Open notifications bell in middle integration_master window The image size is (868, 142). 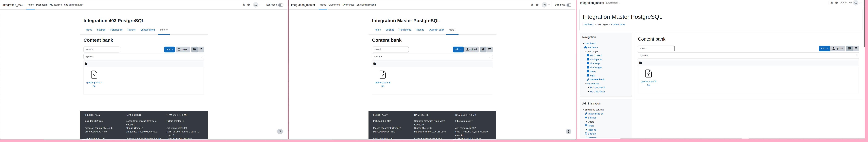[x=532, y=5]
